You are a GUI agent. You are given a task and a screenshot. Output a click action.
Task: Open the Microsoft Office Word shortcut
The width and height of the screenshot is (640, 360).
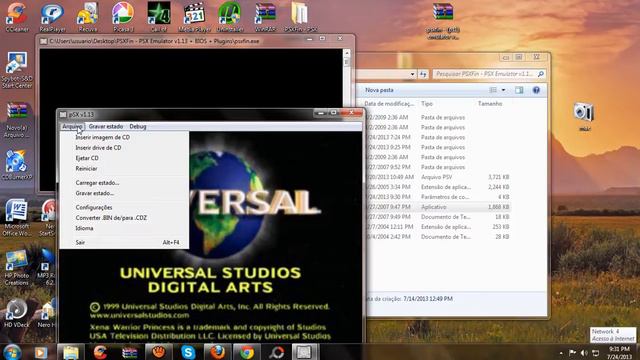(x=17, y=218)
